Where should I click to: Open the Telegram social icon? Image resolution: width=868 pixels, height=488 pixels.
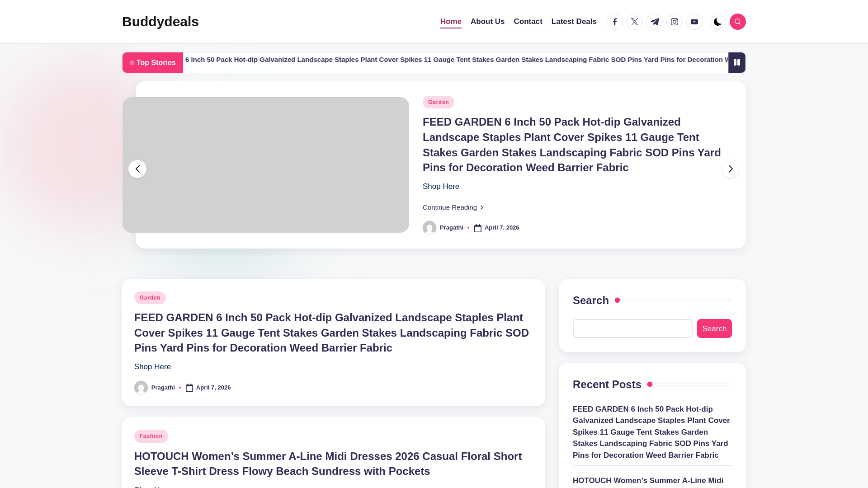[655, 22]
